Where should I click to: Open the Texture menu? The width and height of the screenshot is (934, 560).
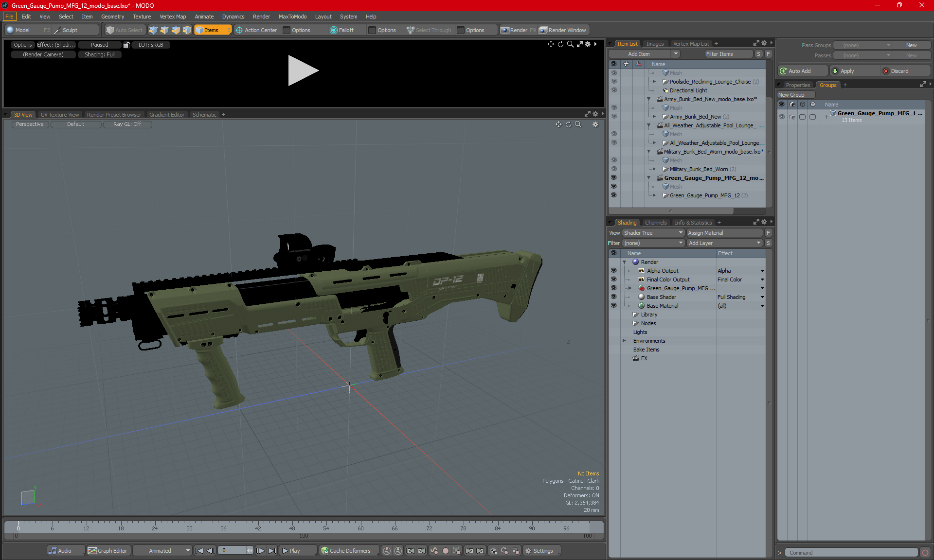click(142, 17)
